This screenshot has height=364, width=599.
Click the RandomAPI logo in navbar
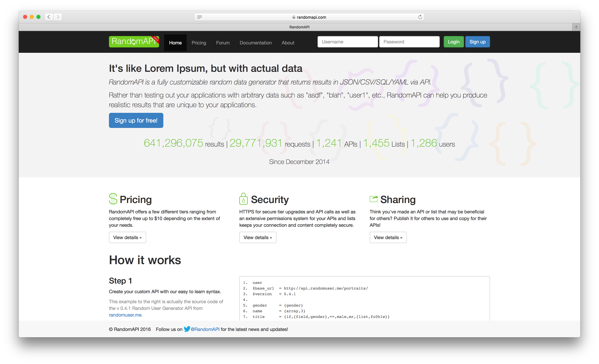[x=134, y=42]
